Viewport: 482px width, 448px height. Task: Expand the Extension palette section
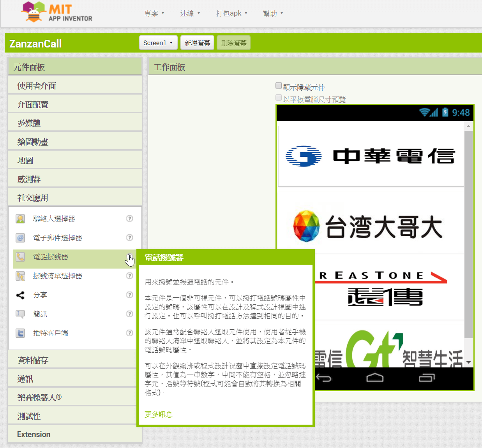(x=75, y=434)
